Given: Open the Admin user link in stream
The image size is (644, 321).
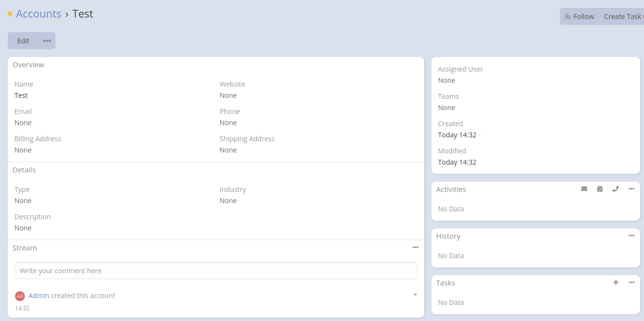Looking at the screenshot, I should pyautogui.click(x=39, y=296).
